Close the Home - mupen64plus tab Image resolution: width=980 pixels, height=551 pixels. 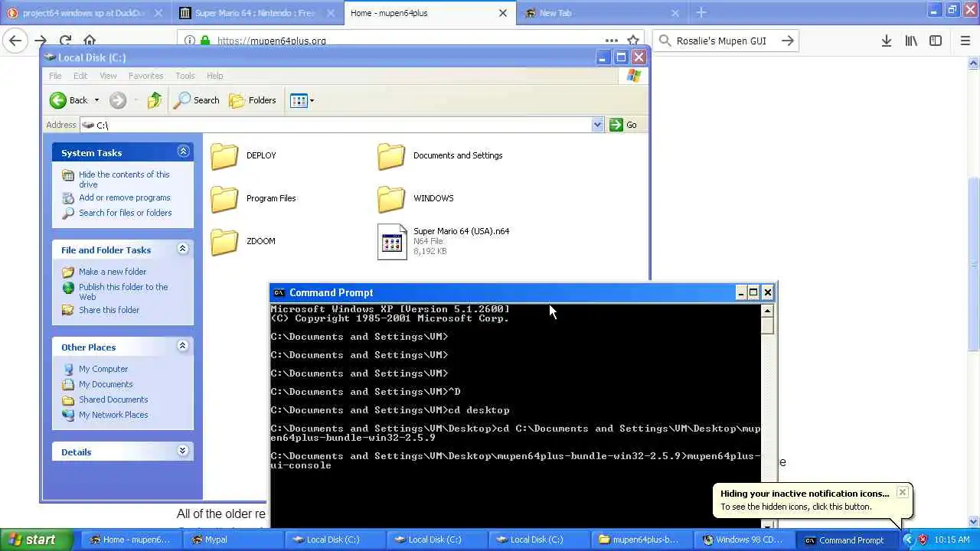(x=503, y=13)
